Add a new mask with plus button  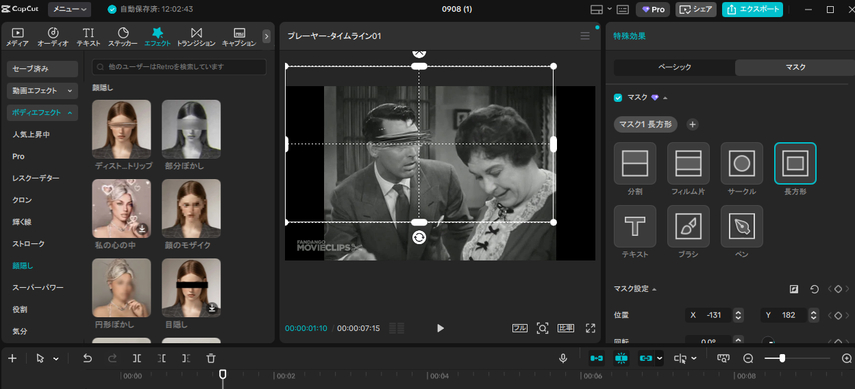coord(693,124)
